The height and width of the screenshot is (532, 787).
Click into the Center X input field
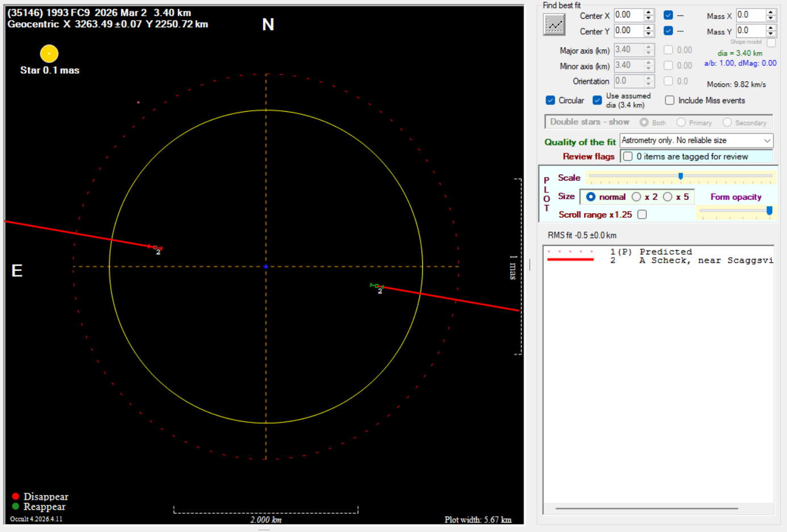point(628,15)
